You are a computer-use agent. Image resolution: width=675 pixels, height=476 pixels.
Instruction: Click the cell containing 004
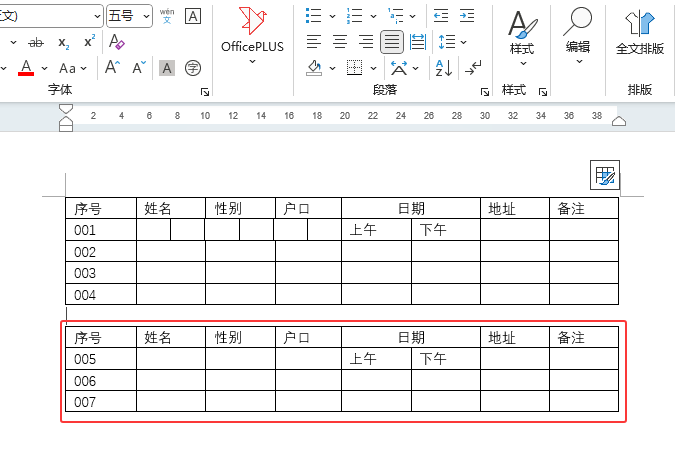(101, 294)
